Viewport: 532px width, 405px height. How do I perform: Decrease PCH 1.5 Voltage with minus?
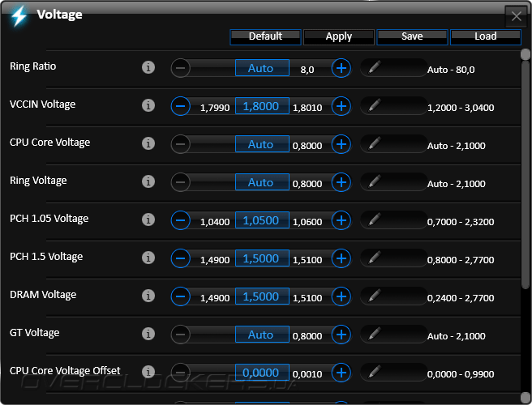pyautogui.click(x=181, y=258)
